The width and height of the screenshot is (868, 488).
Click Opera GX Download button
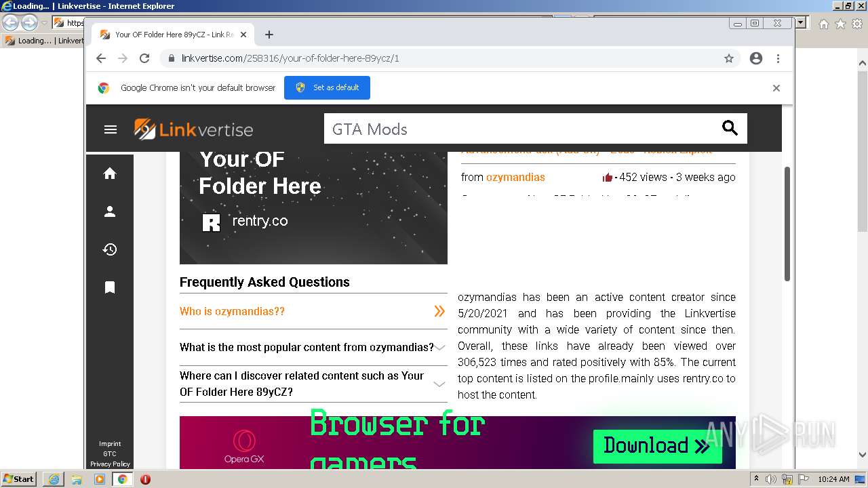(x=657, y=445)
